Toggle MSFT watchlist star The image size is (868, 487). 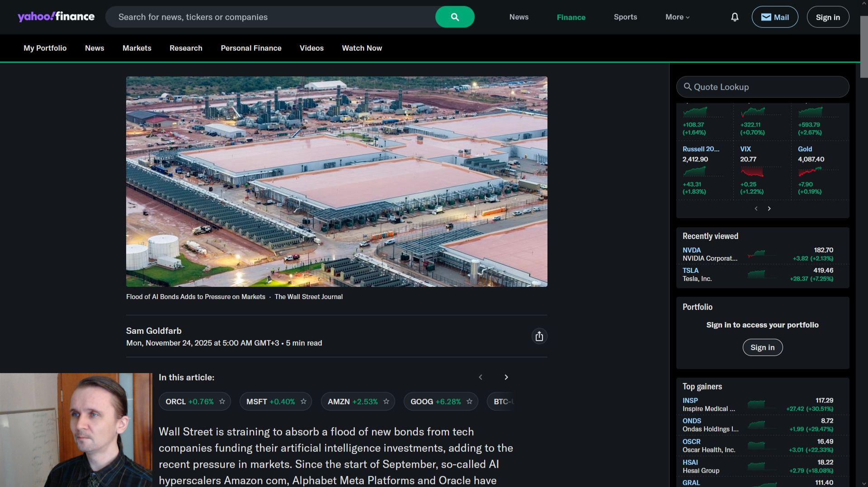coord(303,401)
